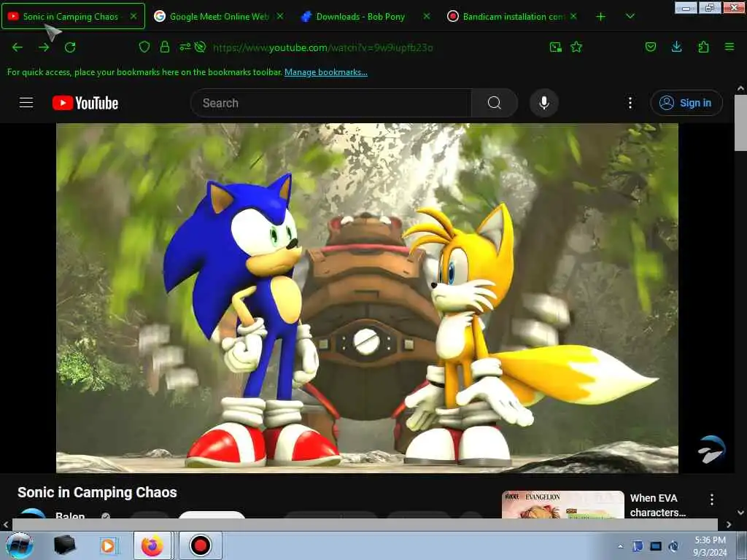Click the YouTube Search box
747x560 pixels.
click(x=330, y=103)
